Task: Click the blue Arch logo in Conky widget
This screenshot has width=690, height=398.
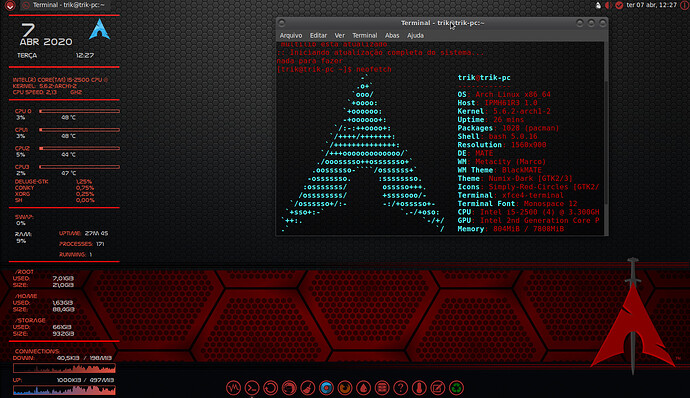Action: [x=99, y=29]
